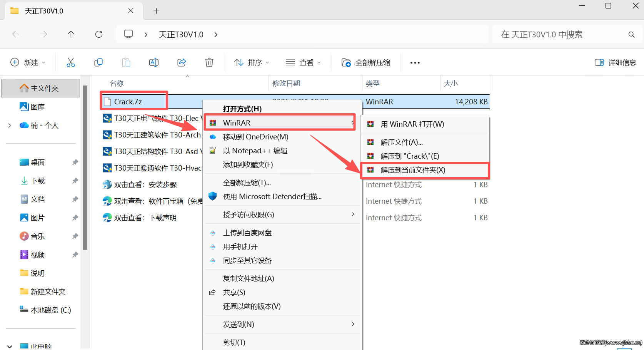The image size is (644, 350).
Task: Go up one folder level
Action: [71, 34]
